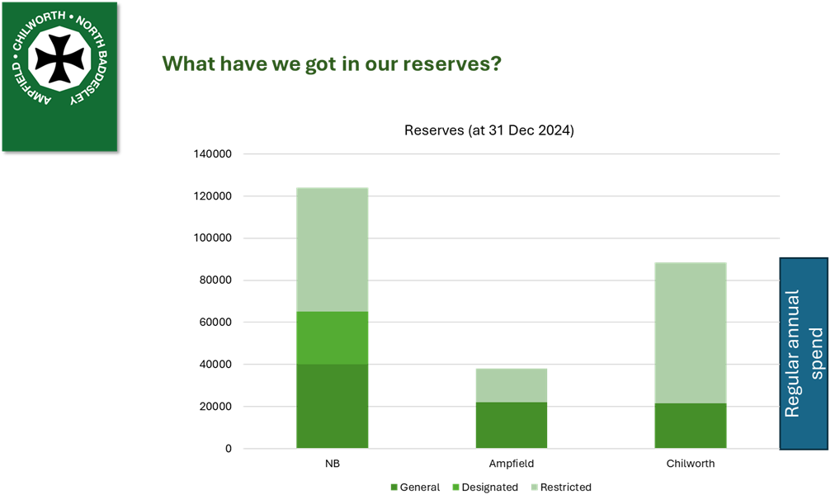Select the 'Ampfield' category axis label
Viewport: 840px width, 504px height.
pyautogui.click(x=511, y=464)
